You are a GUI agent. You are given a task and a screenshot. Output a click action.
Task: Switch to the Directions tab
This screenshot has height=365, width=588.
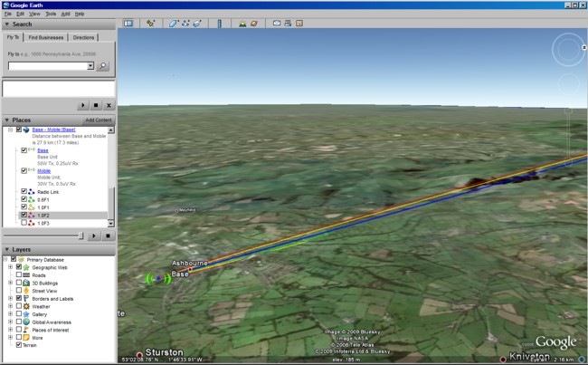(83, 37)
